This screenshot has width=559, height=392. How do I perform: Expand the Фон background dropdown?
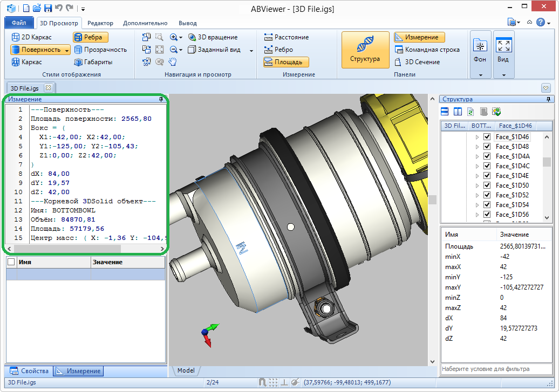(480, 75)
